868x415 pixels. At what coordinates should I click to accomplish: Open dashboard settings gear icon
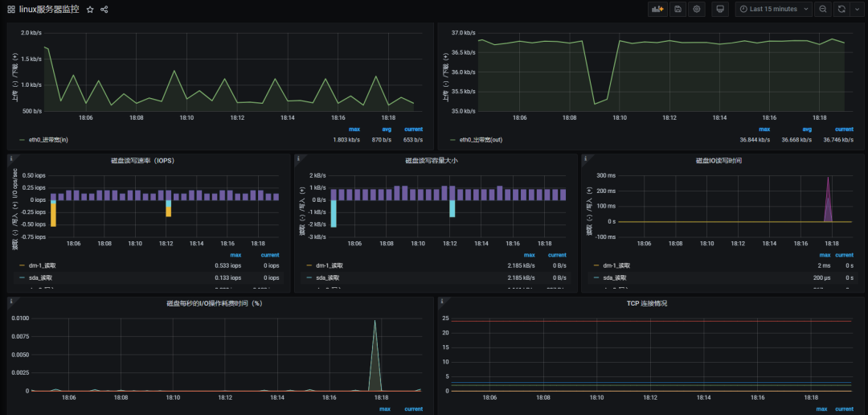697,9
